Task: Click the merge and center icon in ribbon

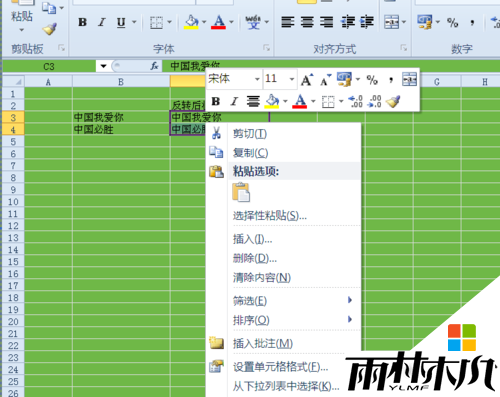Action: tap(392, 22)
